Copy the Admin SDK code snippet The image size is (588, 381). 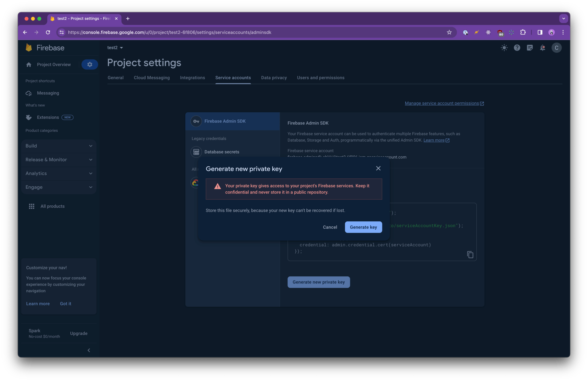tap(470, 255)
